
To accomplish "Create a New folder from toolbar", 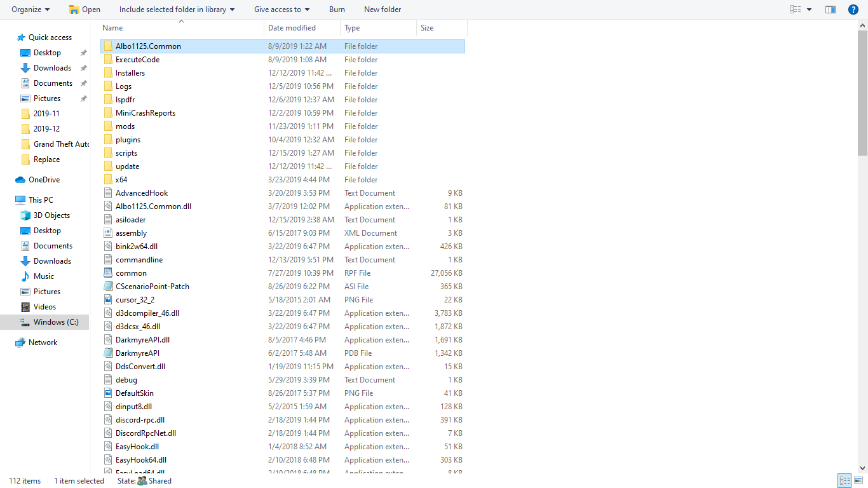I will click(383, 10).
